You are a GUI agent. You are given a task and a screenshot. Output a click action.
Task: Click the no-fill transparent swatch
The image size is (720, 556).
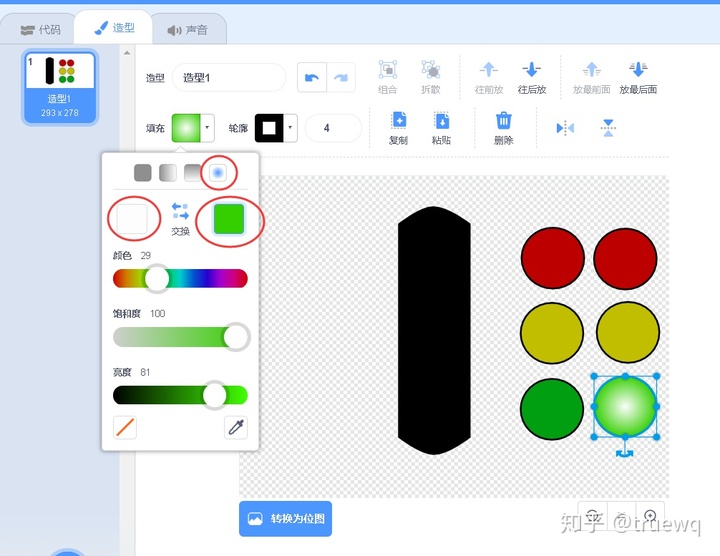point(125,427)
